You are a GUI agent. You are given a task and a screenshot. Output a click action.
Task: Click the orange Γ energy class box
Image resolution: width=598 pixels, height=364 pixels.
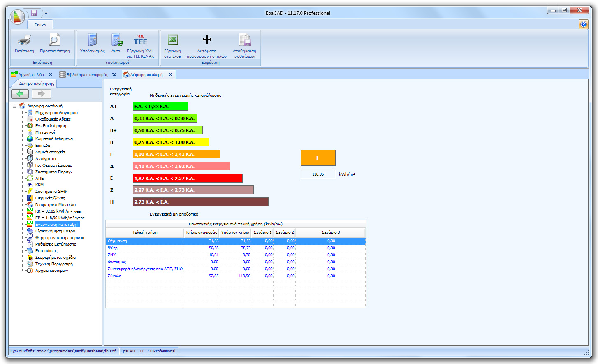coord(318,158)
